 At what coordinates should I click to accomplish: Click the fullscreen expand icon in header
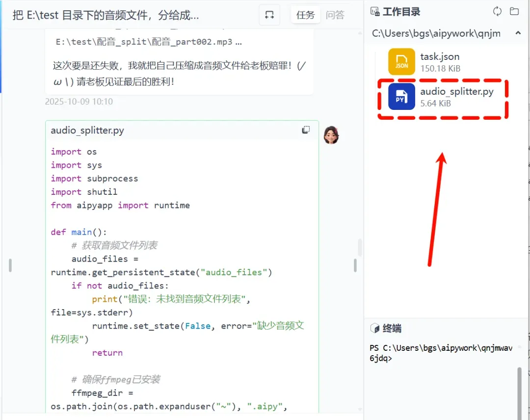coord(269,15)
